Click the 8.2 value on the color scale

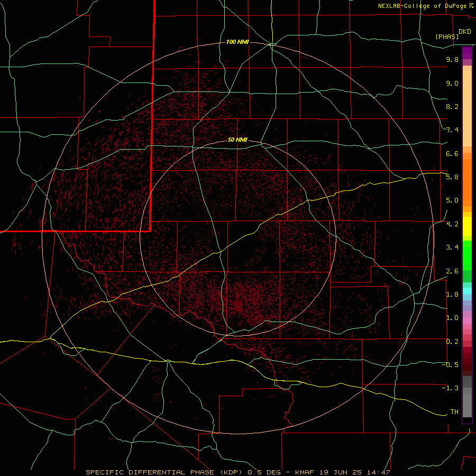452,106
